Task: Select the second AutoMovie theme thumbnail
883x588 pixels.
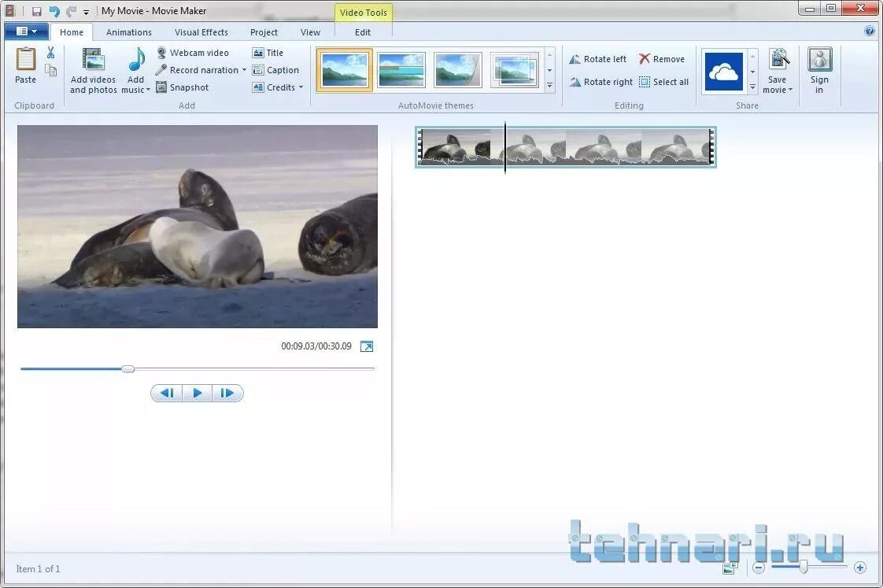Action: [x=401, y=69]
